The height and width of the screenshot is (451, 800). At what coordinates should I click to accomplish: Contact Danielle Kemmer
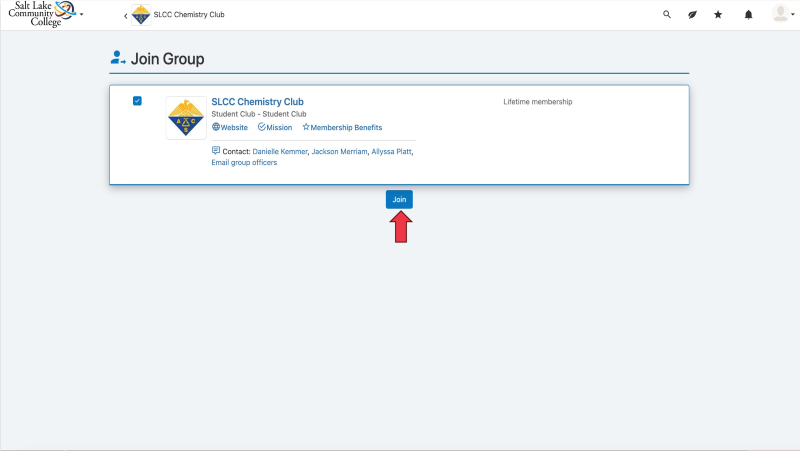[x=279, y=152]
